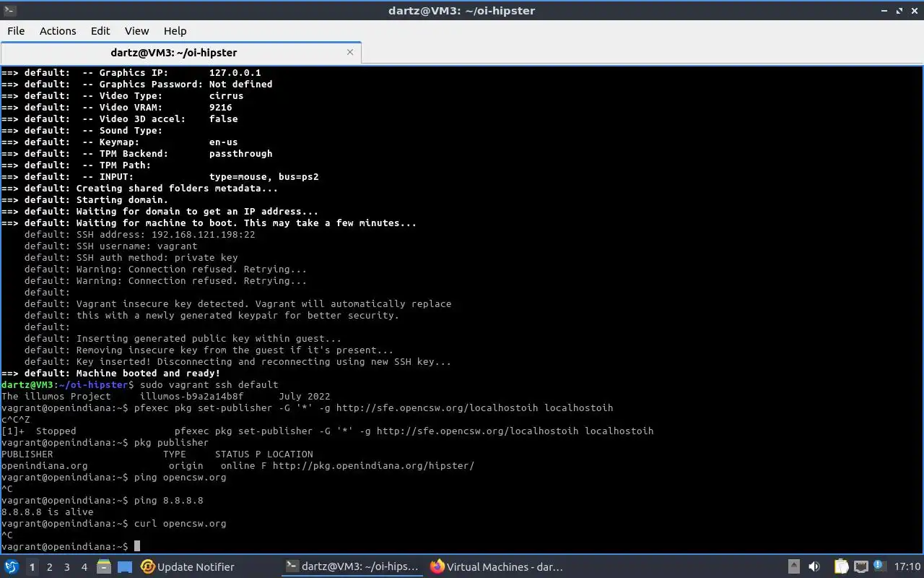924x578 pixels.
Task: Switch to workspace 2
Action: (x=49, y=567)
